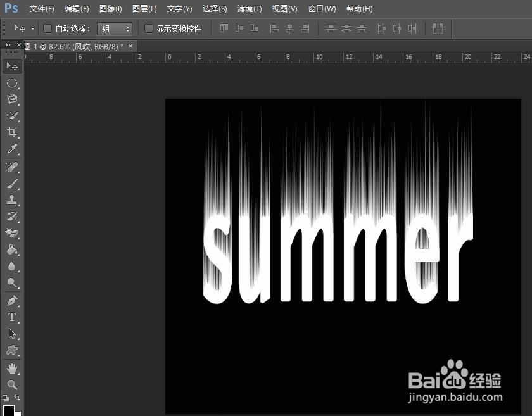Image resolution: width=532 pixels, height=416 pixels.
Task: Select the Elliptical Marquee tool
Action: point(12,83)
